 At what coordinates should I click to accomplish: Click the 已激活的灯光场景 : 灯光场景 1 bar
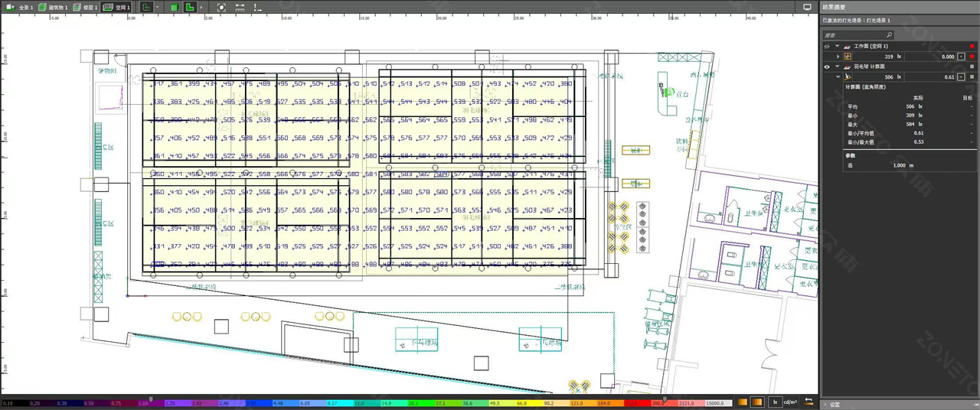pyautogui.click(x=899, y=21)
